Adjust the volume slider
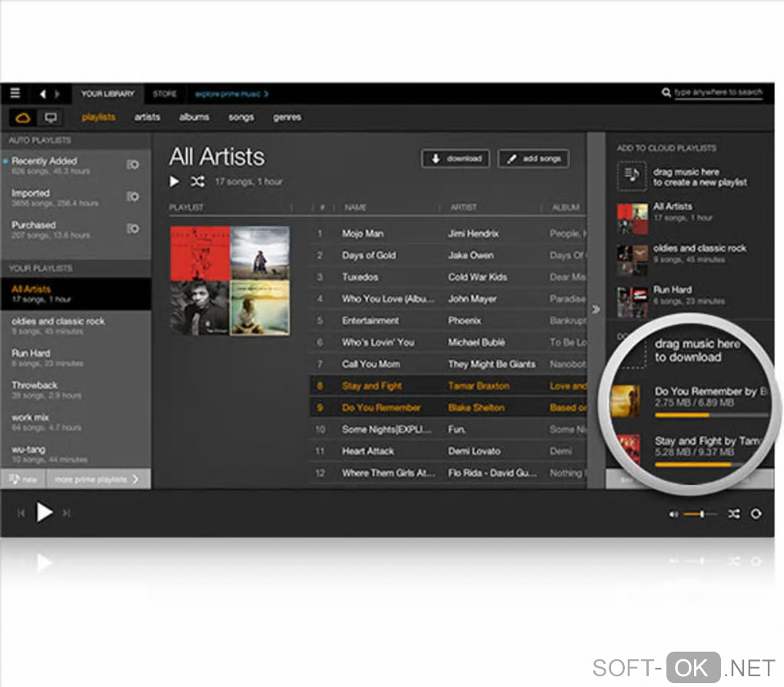This screenshot has width=784, height=687. coord(700,514)
